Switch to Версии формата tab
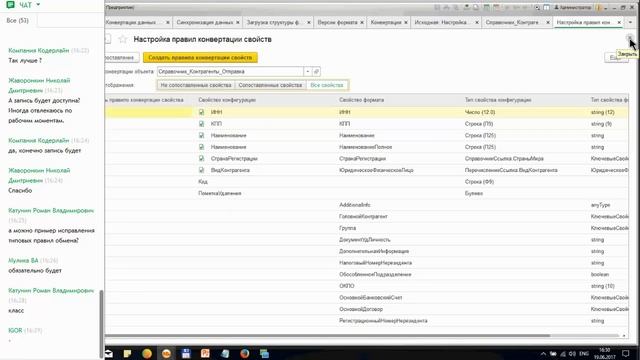 pos(338,22)
